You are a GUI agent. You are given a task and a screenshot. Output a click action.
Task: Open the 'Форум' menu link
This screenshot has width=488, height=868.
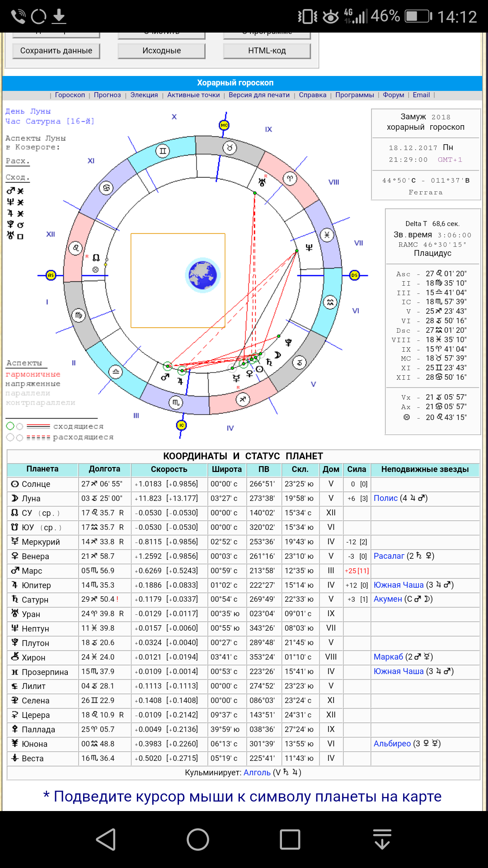[x=394, y=95]
